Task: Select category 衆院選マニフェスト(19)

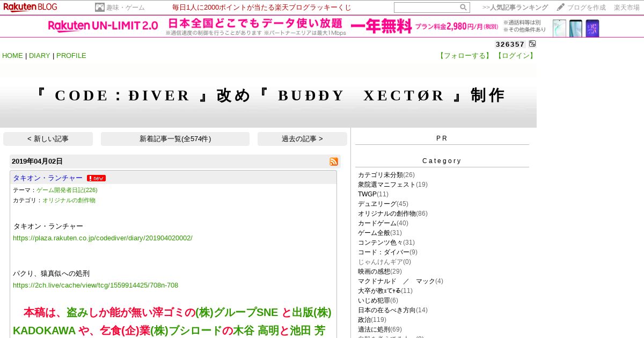Action: tap(393, 185)
